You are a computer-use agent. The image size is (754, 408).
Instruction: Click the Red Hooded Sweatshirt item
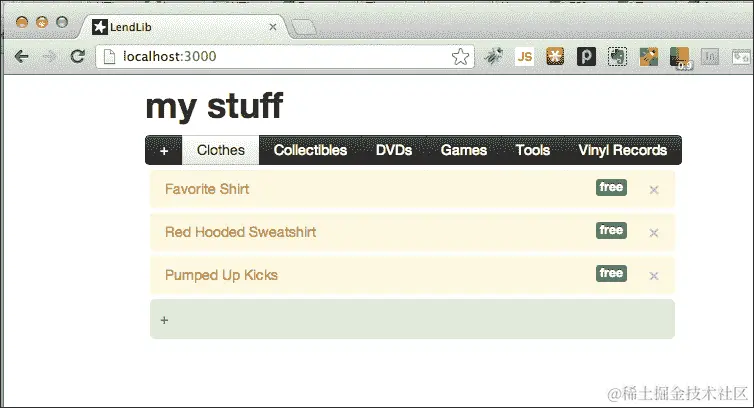click(240, 232)
